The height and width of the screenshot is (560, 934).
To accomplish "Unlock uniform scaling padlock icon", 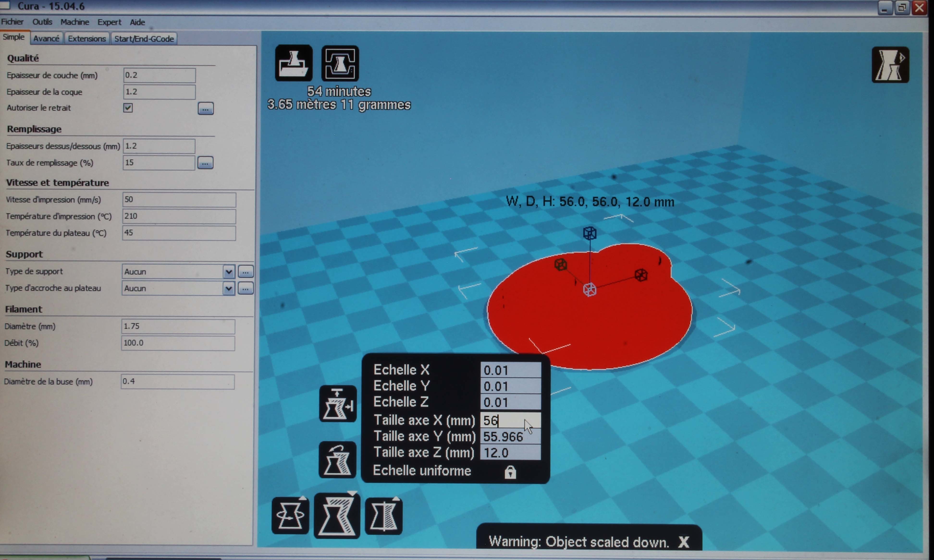I will pos(511,472).
